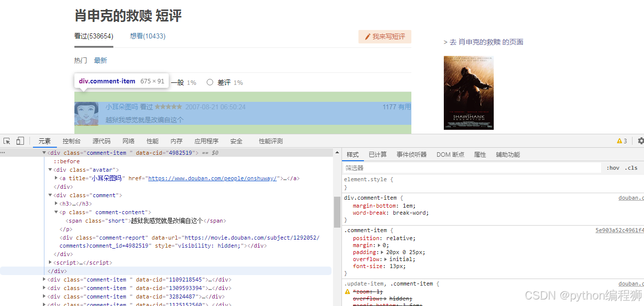Open DevTools settings gear icon
Screen dimensions: 644x306
pyautogui.click(x=641, y=141)
